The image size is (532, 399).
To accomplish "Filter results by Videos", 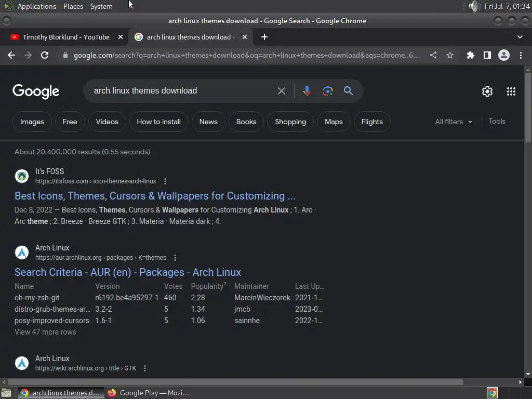I will click(x=107, y=122).
